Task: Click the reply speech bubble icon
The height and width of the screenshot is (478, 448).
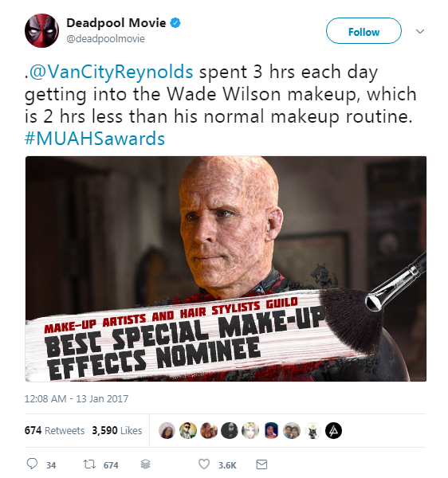Action: click(x=32, y=464)
